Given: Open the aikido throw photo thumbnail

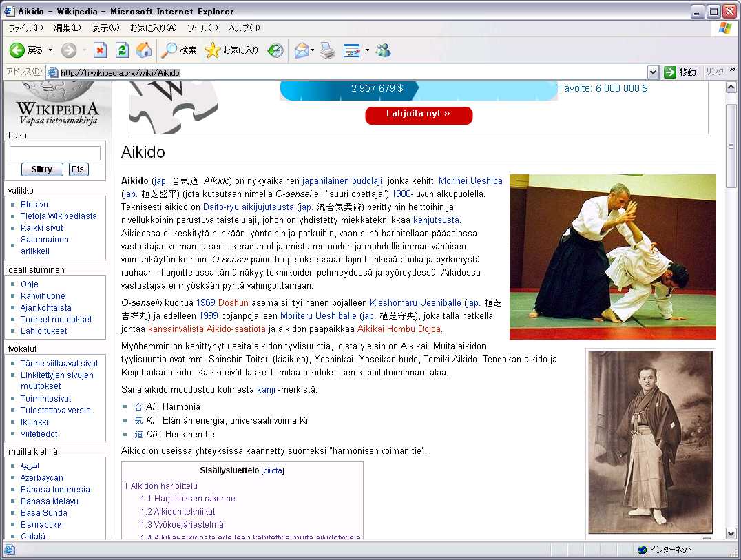Looking at the screenshot, I should pos(612,257).
